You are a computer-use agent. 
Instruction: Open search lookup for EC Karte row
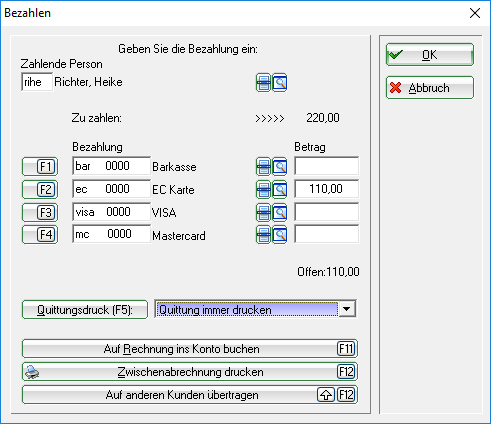pyautogui.click(x=280, y=189)
